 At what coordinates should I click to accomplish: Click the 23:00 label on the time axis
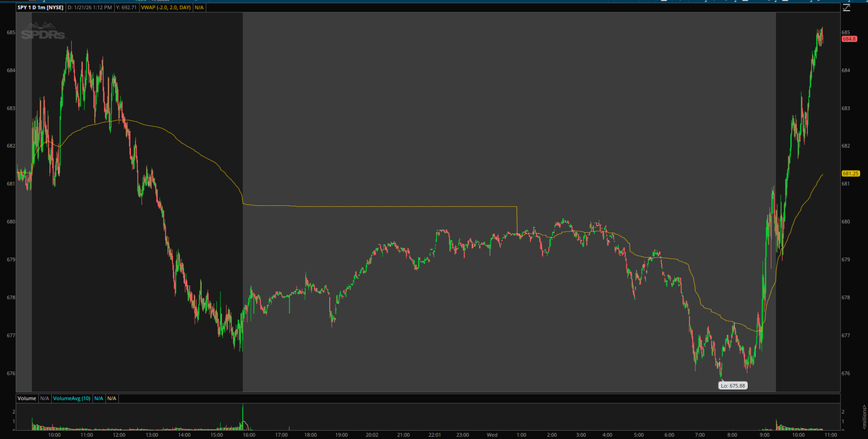461,435
